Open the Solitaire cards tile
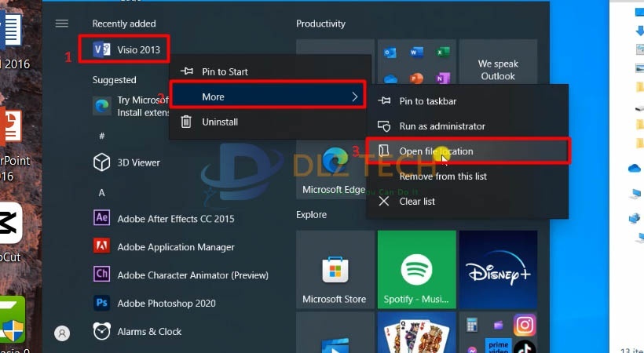644x353 pixels. 416,333
